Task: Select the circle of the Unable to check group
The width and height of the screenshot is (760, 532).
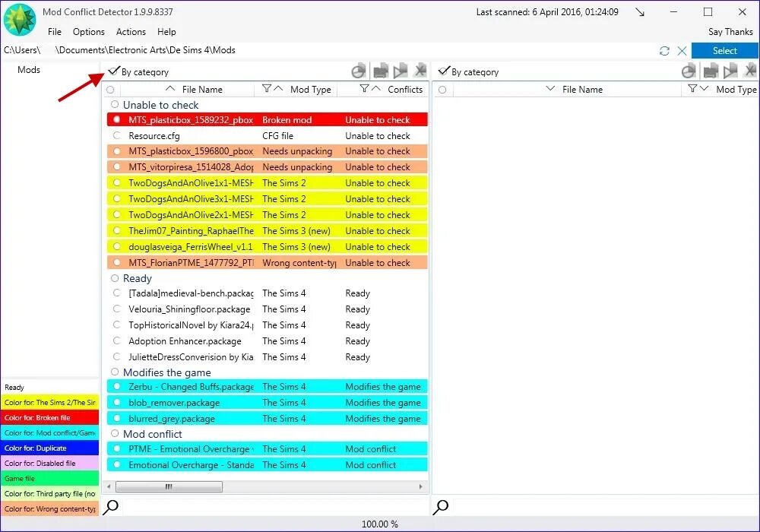Action: click(x=115, y=104)
